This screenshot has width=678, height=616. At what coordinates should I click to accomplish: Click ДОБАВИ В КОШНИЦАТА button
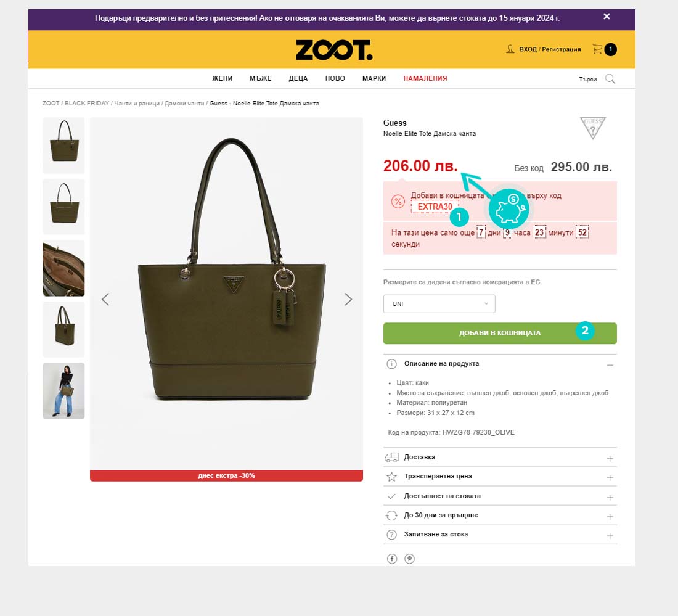(x=500, y=333)
